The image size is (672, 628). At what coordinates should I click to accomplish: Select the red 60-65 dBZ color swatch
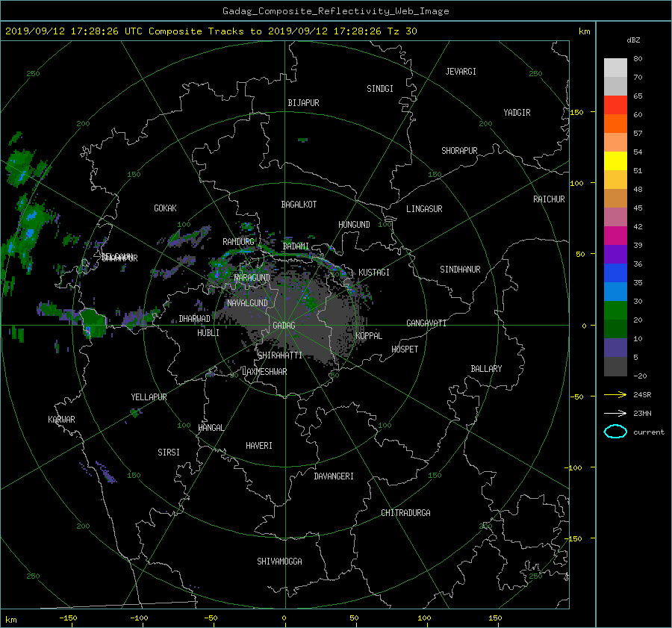click(x=615, y=105)
